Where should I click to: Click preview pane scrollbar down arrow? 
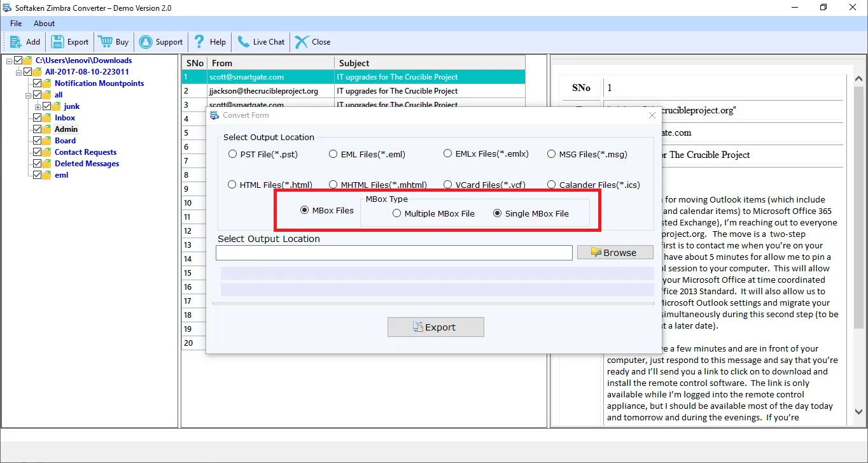(x=858, y=412)
